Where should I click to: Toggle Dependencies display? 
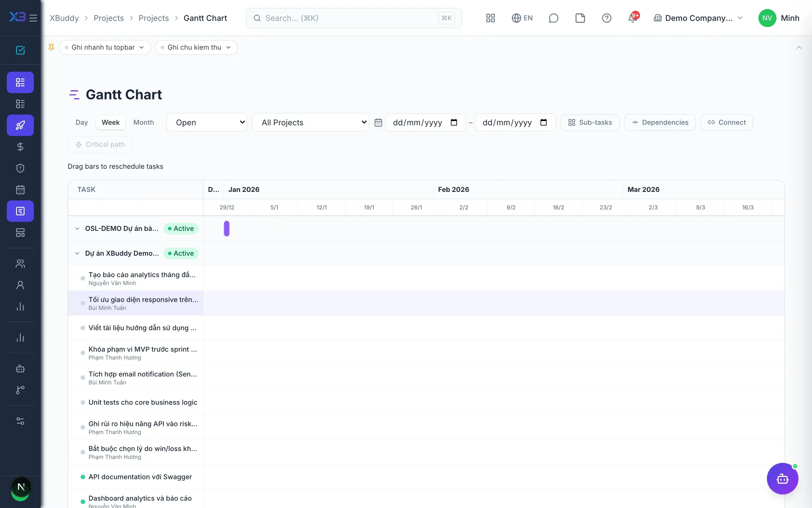pos(660,123)
